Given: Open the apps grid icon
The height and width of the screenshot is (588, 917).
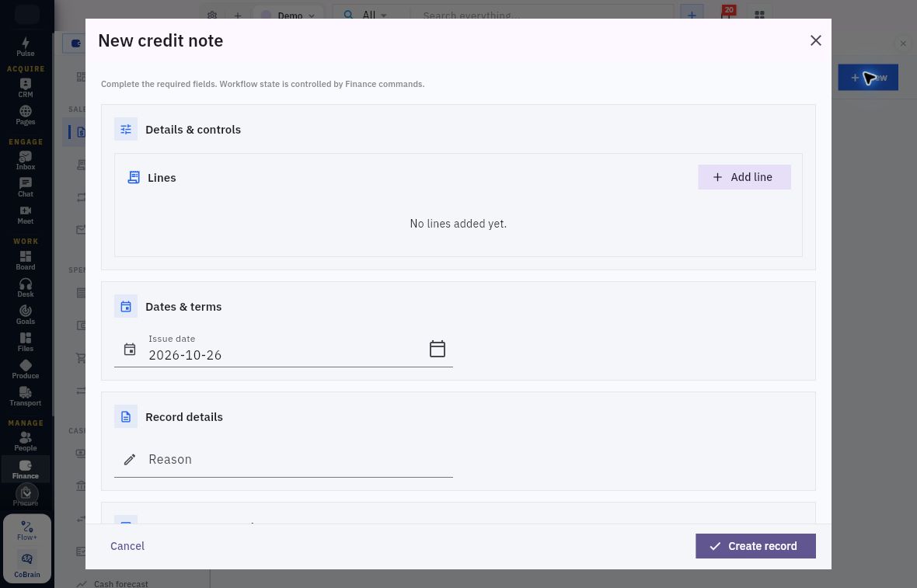Looking at the screenshot, I should 759,16.
